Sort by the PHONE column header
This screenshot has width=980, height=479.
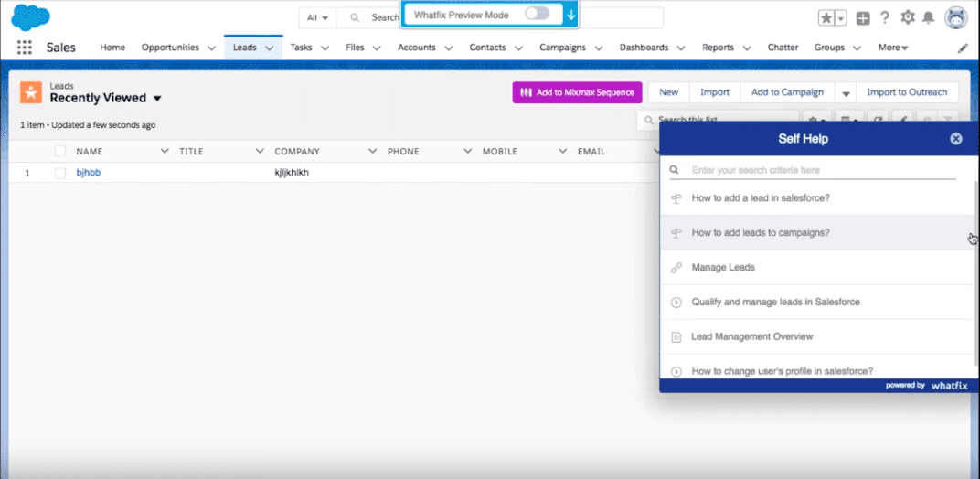click(x=403, y=152)
